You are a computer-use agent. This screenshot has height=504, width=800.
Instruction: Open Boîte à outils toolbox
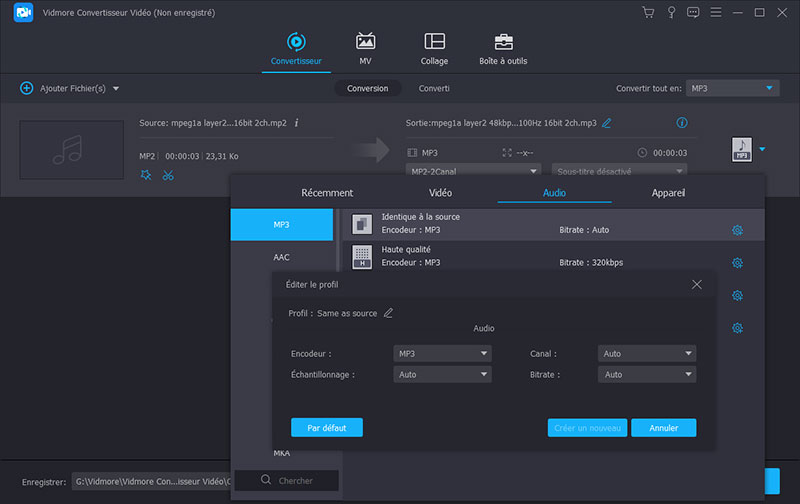click(x=503, y=42)
